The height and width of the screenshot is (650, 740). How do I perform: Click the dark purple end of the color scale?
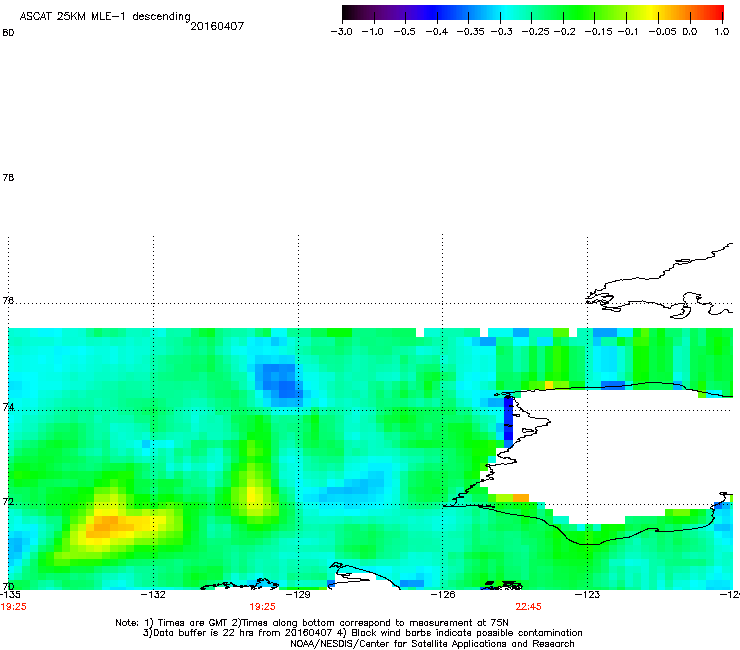[x=352, y=12]
